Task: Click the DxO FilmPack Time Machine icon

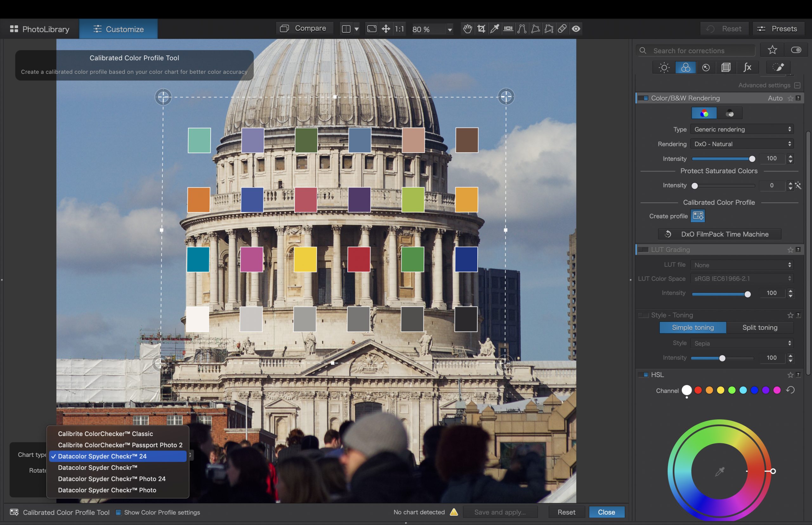Action: (668, 234)
